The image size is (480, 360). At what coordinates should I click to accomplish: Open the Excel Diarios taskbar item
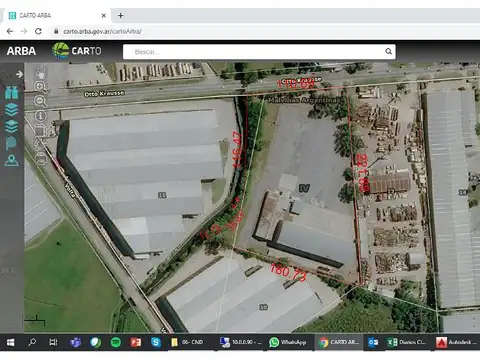click(x=407, y=342)
